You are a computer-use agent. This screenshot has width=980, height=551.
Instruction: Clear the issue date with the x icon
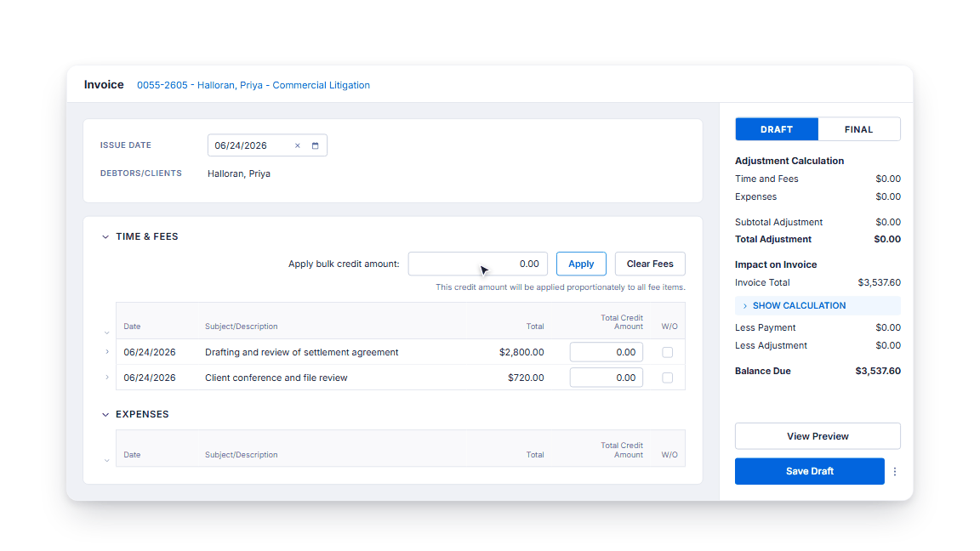(x=298, y=145)
